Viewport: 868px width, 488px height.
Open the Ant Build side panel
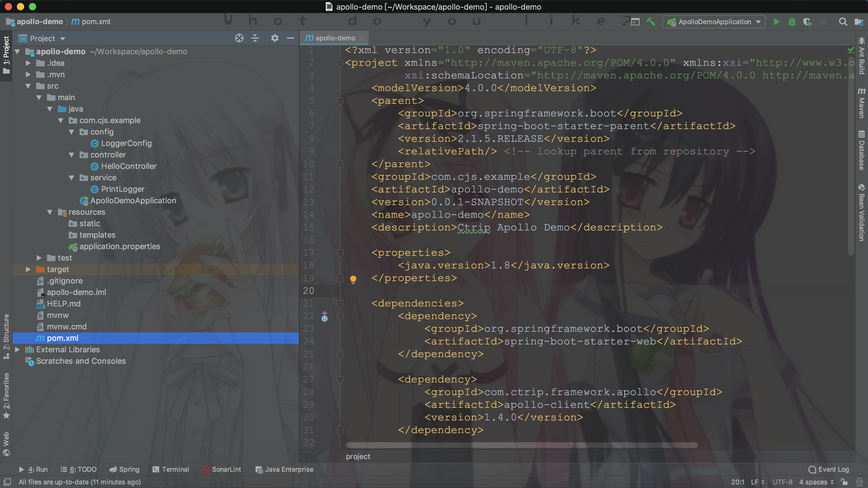[862, 55]
